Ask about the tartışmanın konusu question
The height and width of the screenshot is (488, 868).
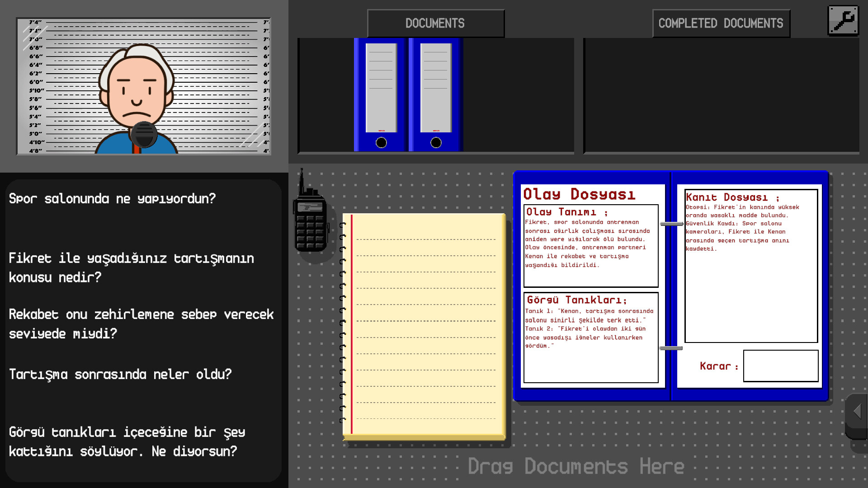(131, 267)
